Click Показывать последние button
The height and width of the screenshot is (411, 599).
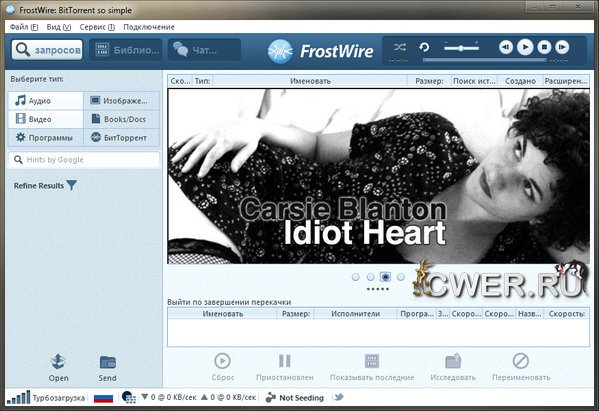pyautogui.click(x=372, y=367)
